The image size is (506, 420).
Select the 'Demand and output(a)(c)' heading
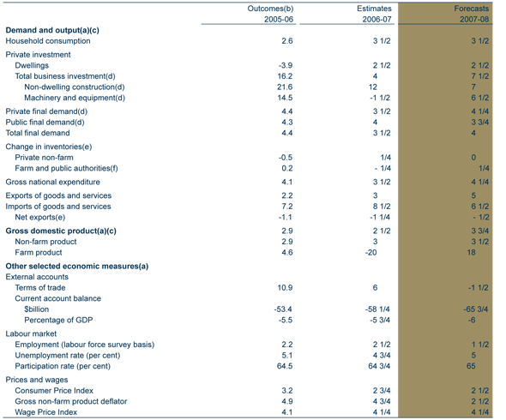(52, 30)
